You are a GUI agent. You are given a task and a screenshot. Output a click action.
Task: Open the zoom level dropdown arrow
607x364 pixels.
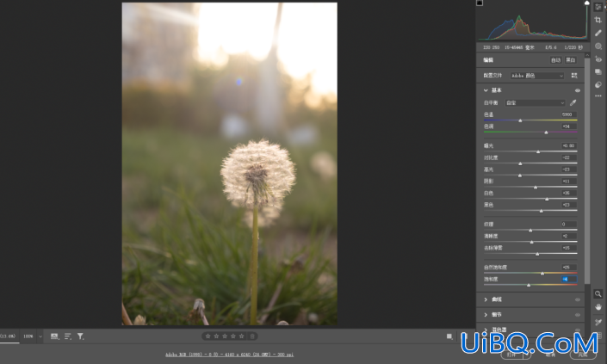(40, 336)
